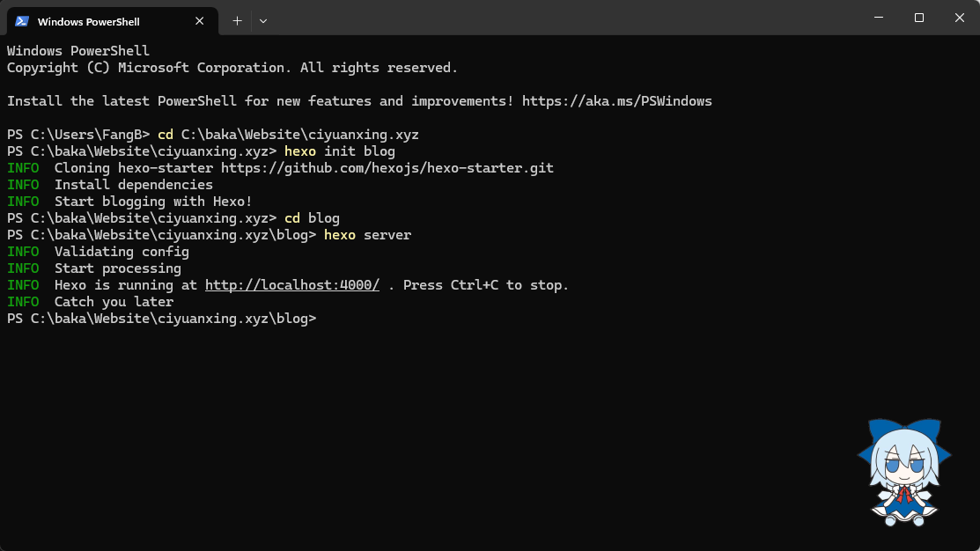Minimize the terminal window

pyautogui.click(x=879, y=18)
